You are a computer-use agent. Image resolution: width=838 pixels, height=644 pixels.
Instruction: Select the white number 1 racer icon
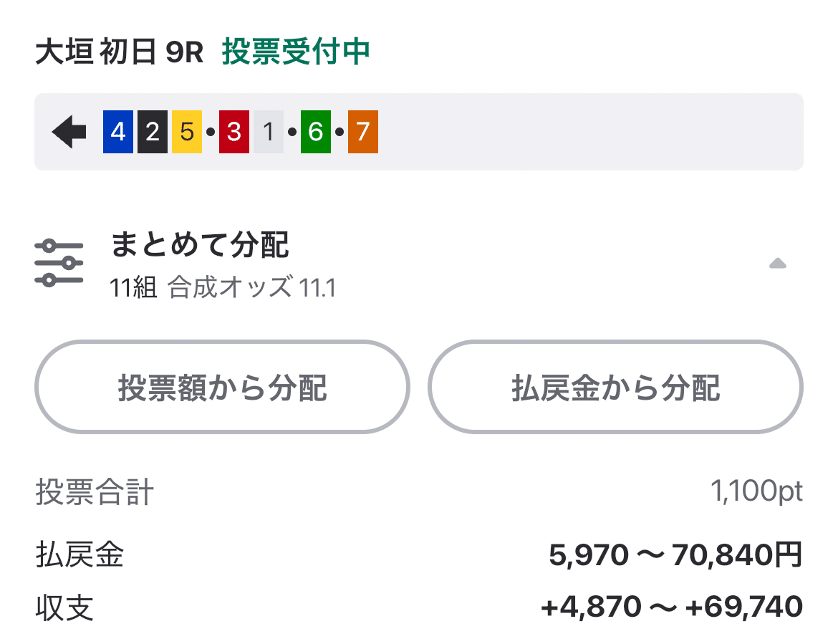(266, 130)
